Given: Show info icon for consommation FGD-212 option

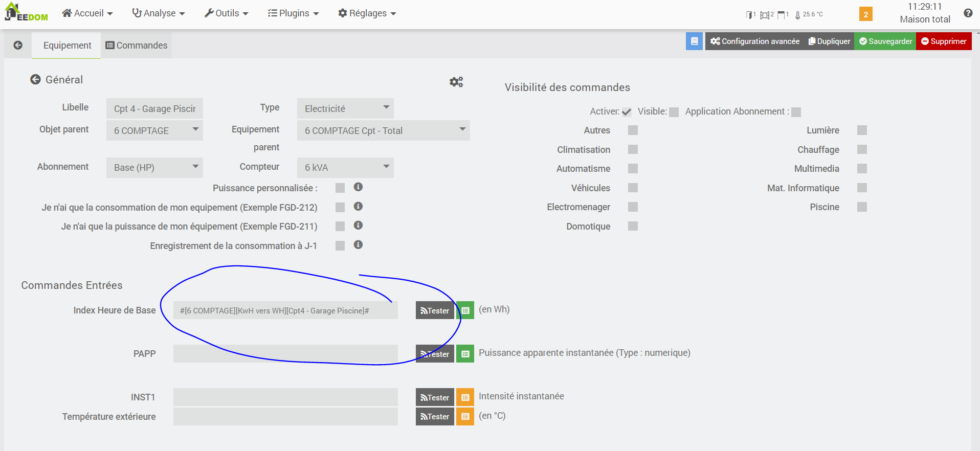Looking at the screenshot, I should point(358,206).
